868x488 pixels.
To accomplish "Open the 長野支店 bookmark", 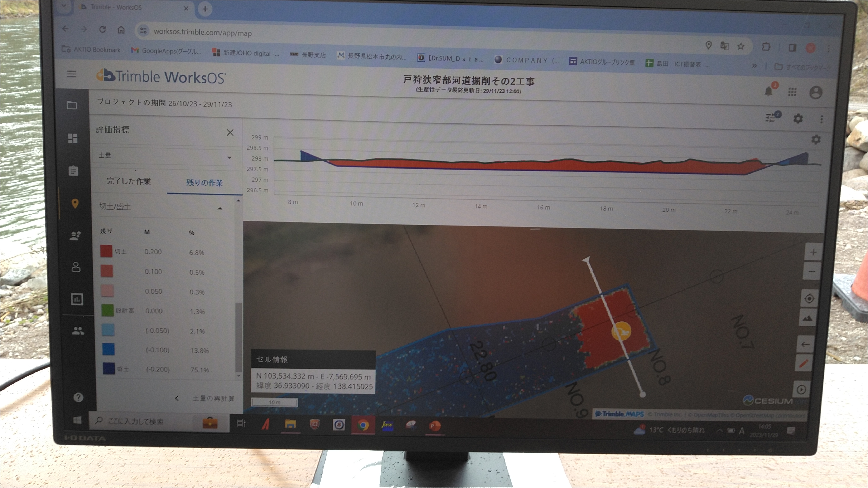I will click(x=308, y=55).
